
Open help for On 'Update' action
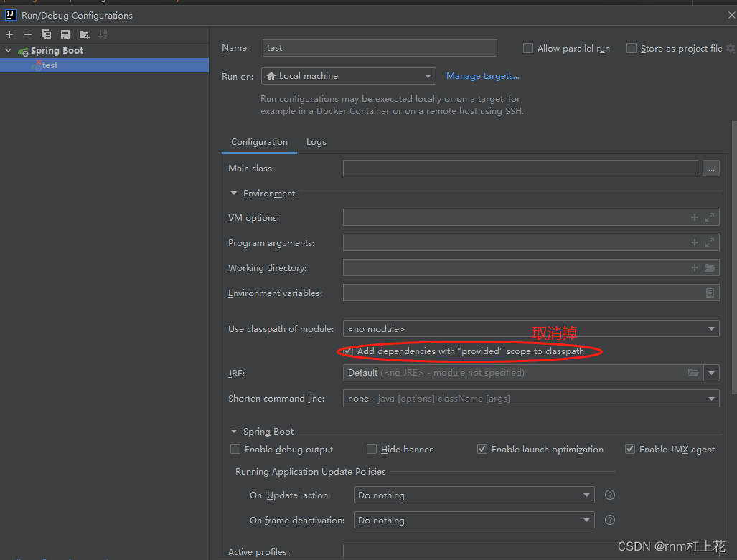(x=610, y=495)
